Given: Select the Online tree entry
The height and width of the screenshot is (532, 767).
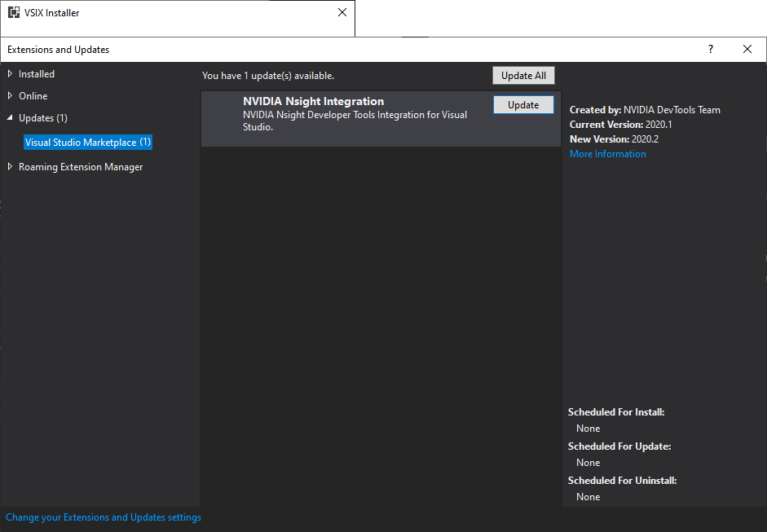Looking at the screenshot, I should [x=33, y=95].
